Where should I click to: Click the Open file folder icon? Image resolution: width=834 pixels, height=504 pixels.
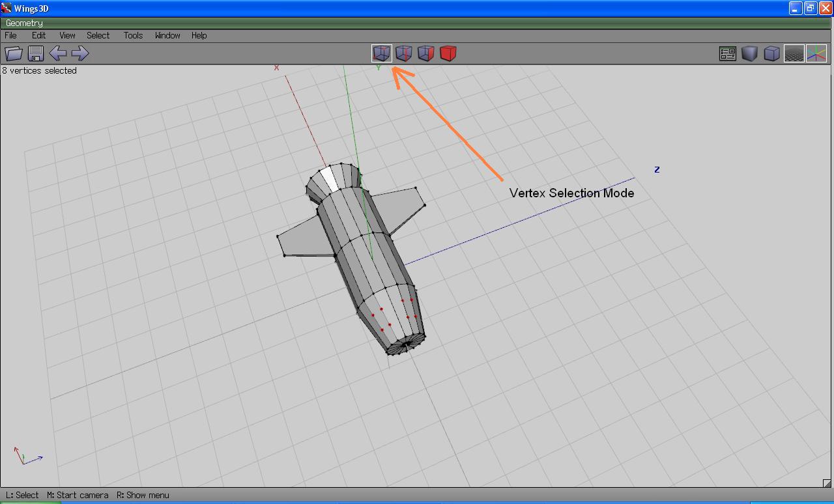point(14,53)
